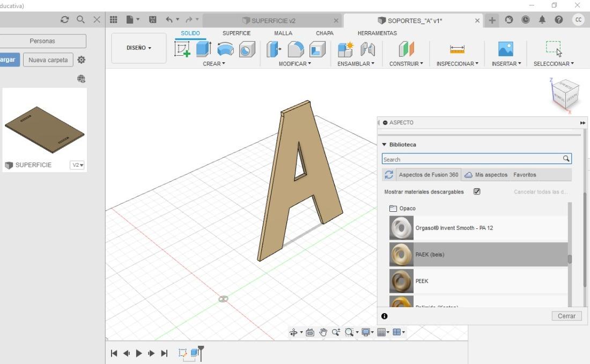Viewport: 590px width, 364px height.
Task: Save the design with the floppy icon
Action: click(152, 19)
